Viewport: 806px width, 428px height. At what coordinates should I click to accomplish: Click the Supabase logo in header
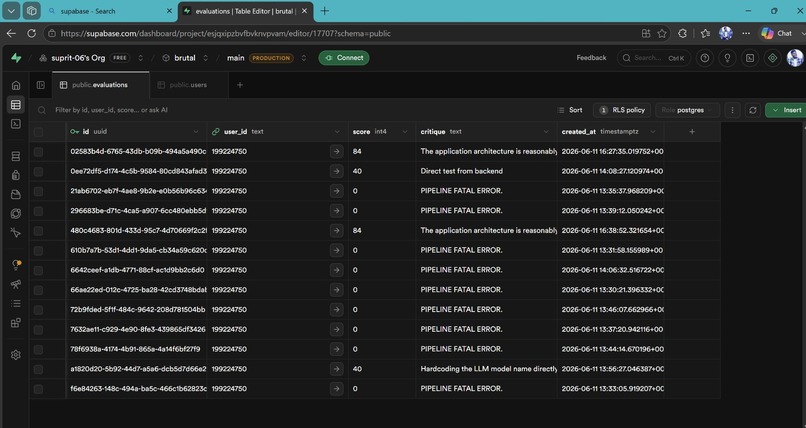pos(16,58)
